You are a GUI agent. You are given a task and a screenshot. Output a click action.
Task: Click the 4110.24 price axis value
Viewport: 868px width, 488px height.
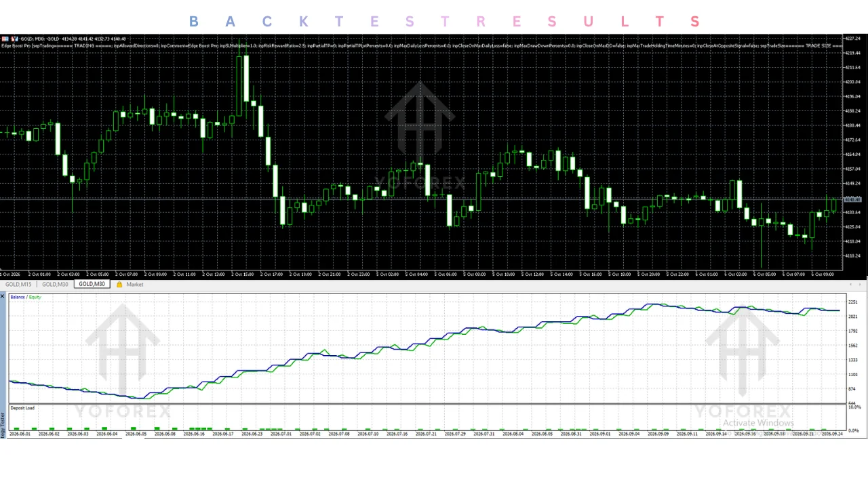(852, 256)
